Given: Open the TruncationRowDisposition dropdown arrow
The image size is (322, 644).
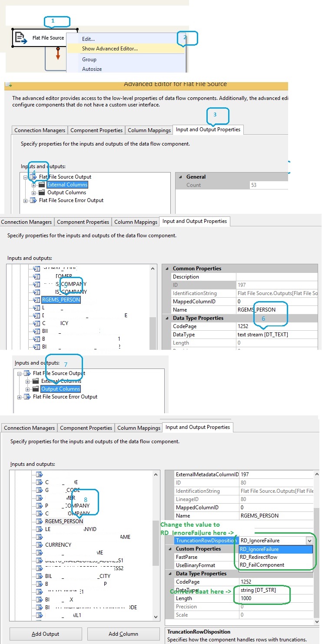Looking at the screenshot, I should 309,541.
